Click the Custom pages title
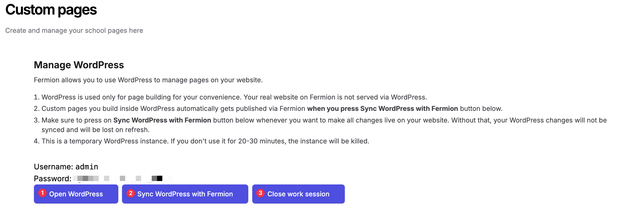The image size is (644, 217). coord(51,10)
